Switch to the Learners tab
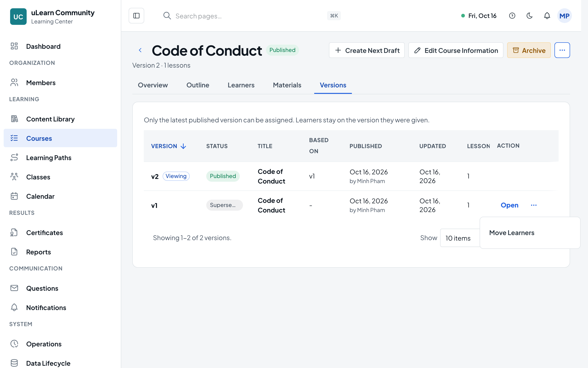The width and height of the screenshot is (588, 368). [x=241, y=85]
